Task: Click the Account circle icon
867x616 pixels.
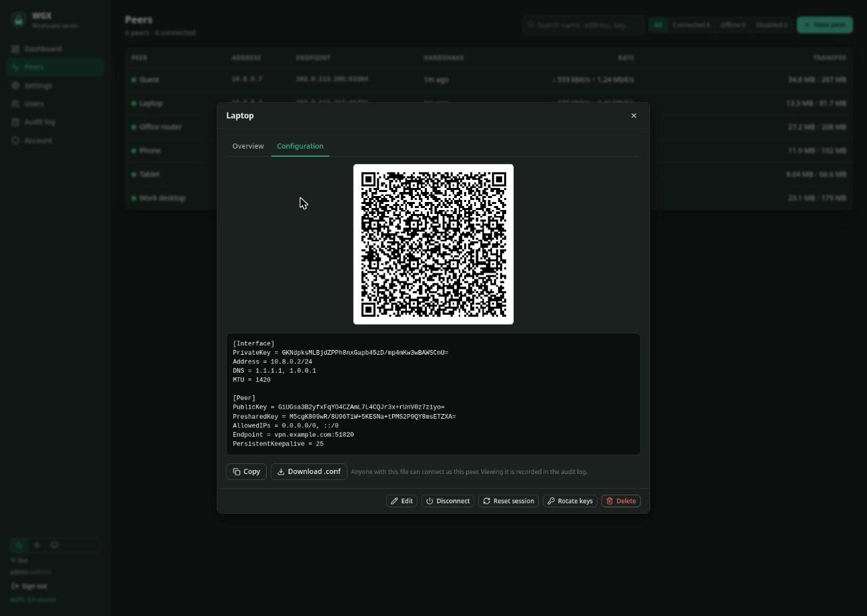Action: click(16, 141)
